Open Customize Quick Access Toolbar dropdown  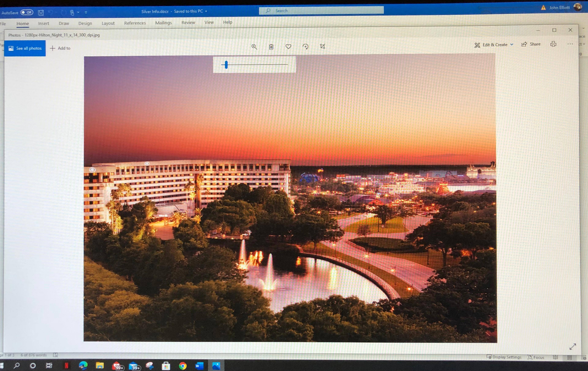click(x=86, y=12)
